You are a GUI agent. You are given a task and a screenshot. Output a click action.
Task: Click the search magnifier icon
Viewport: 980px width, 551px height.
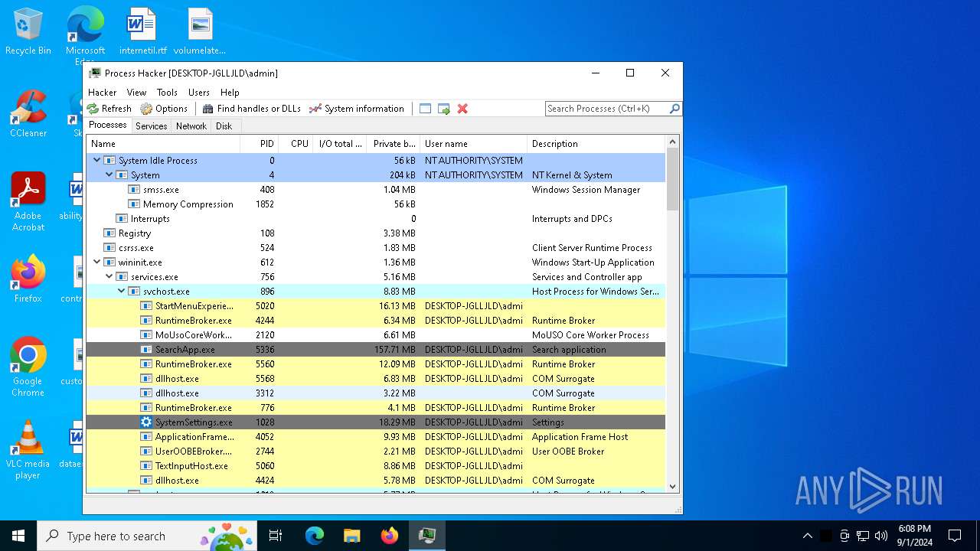tap(675, 109)
